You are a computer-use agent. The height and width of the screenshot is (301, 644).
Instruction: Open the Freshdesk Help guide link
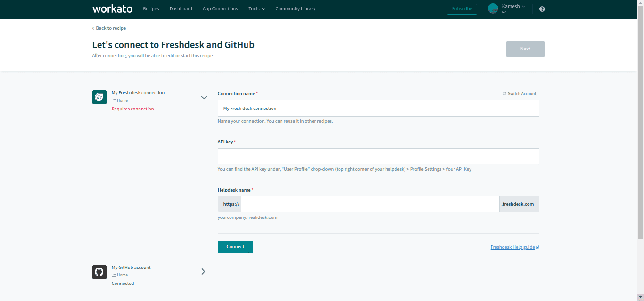[512, 247]
